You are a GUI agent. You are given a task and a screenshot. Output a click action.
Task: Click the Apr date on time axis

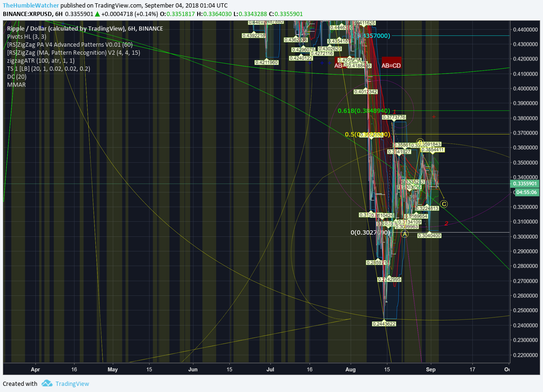(x=35, y=369)
